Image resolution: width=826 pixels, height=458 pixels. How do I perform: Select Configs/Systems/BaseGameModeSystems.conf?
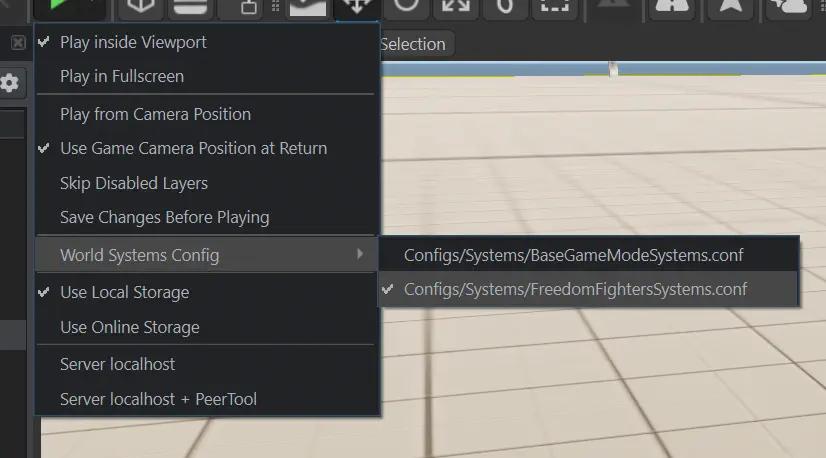589,255
